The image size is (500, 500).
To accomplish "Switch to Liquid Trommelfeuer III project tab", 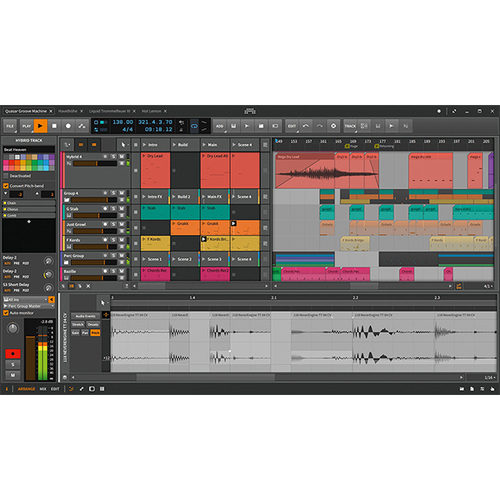I will [x=109, y=111].
